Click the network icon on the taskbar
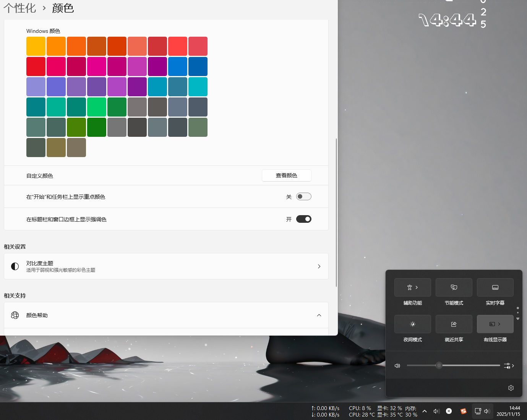Screen dimensions: 527x420 (x=478, y=411)
